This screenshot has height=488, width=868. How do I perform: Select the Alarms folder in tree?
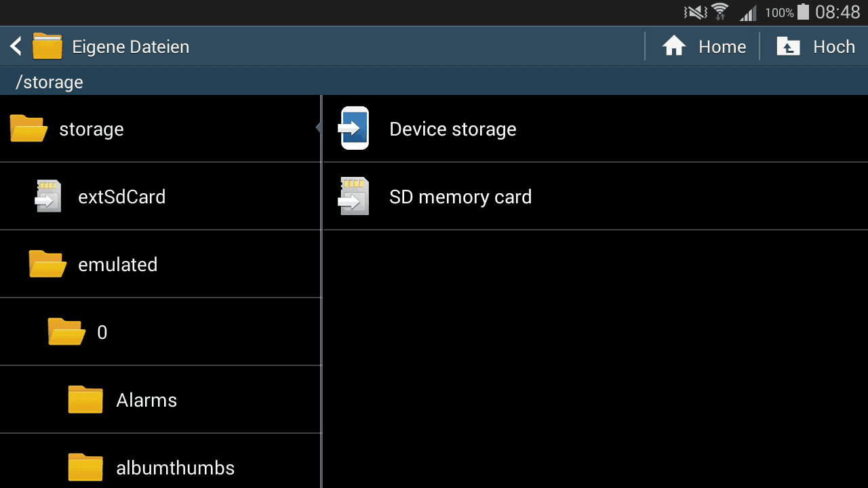pyautogui.click(x=160, y=400)
